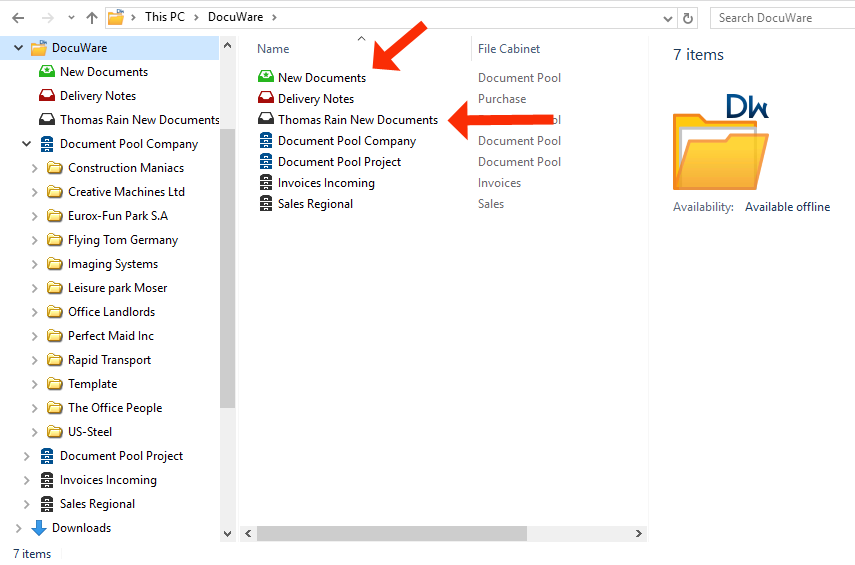Click Creative Machines Ltd folder icon
This screenshot has height=565, width=855.
coord(55,191)
